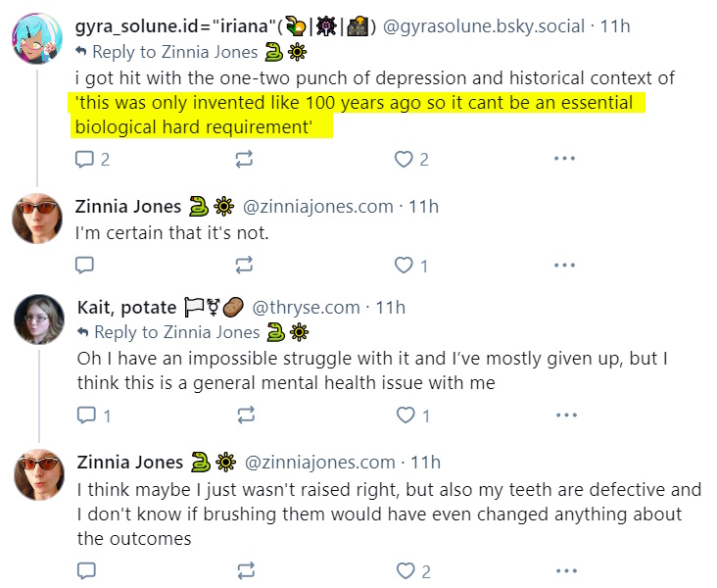Image resolution: width=717 pixels, height=588 pixels.
Task: Open @gyrasolune.bsky.social handle link
Action: [483, 26]
